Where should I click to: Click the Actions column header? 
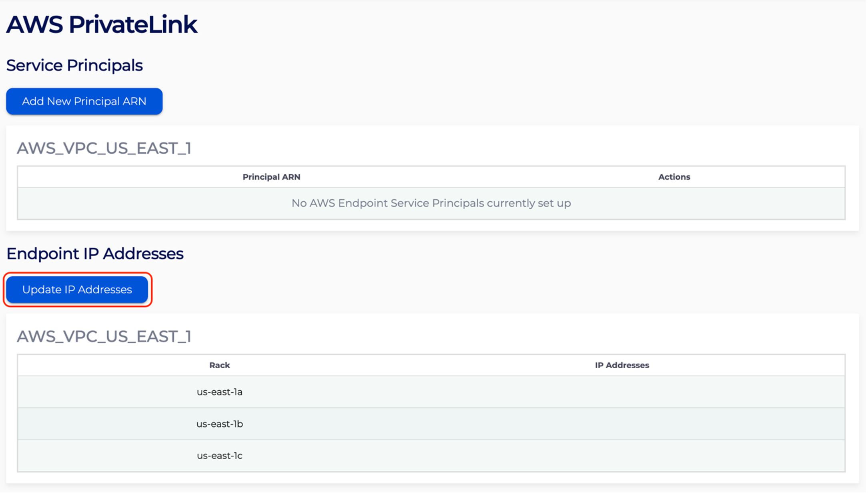tap(674, 177)
